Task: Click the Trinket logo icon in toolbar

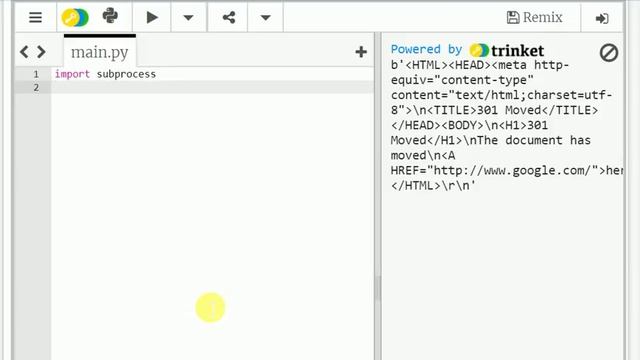Action: point(75,18)
